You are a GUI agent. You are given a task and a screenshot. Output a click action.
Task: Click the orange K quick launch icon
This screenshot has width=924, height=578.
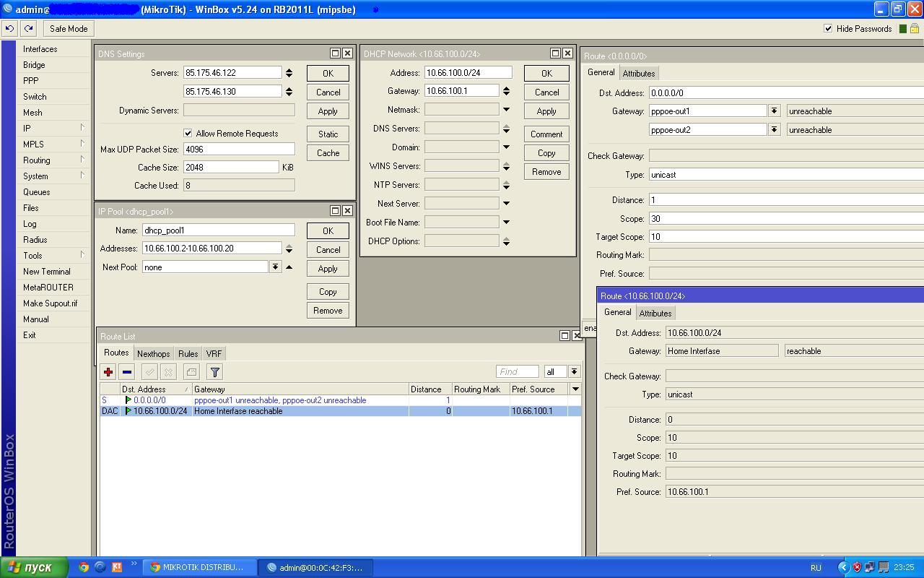point(117,567)
